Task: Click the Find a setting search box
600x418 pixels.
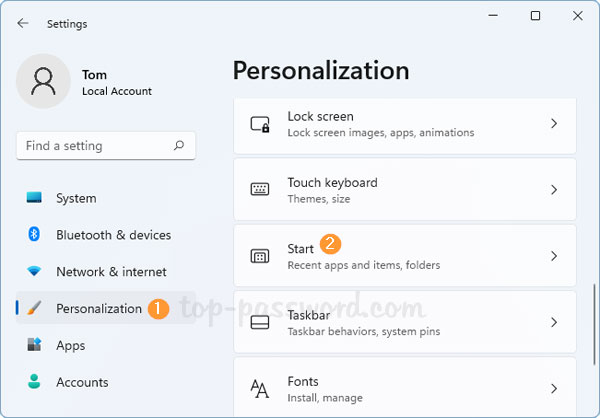Action: [x=95, y=146]
